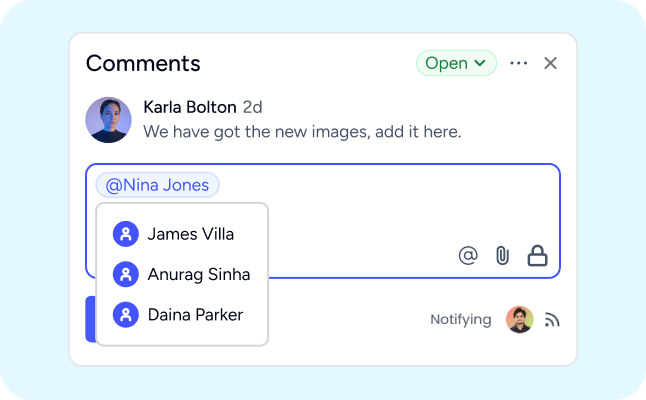
Task: Click the paperclip attachment icon
Action: [502, 256]
